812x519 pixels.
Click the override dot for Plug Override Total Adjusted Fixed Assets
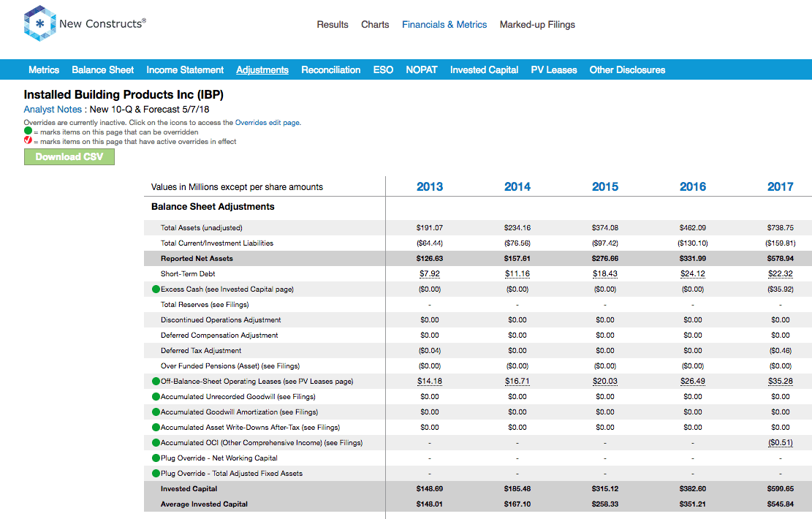(156, 474)
